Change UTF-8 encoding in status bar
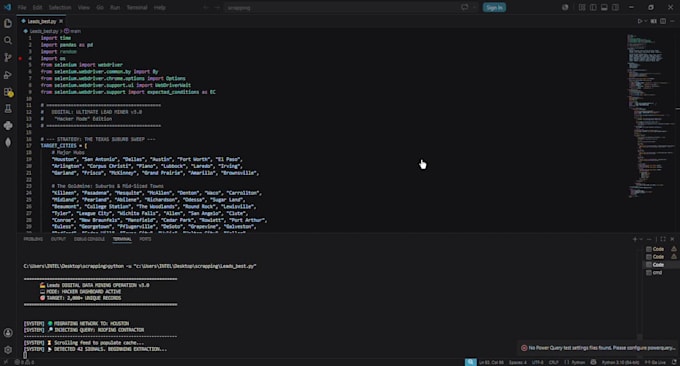The width and height of the screenshot is (680, 366). click(537, 362)
